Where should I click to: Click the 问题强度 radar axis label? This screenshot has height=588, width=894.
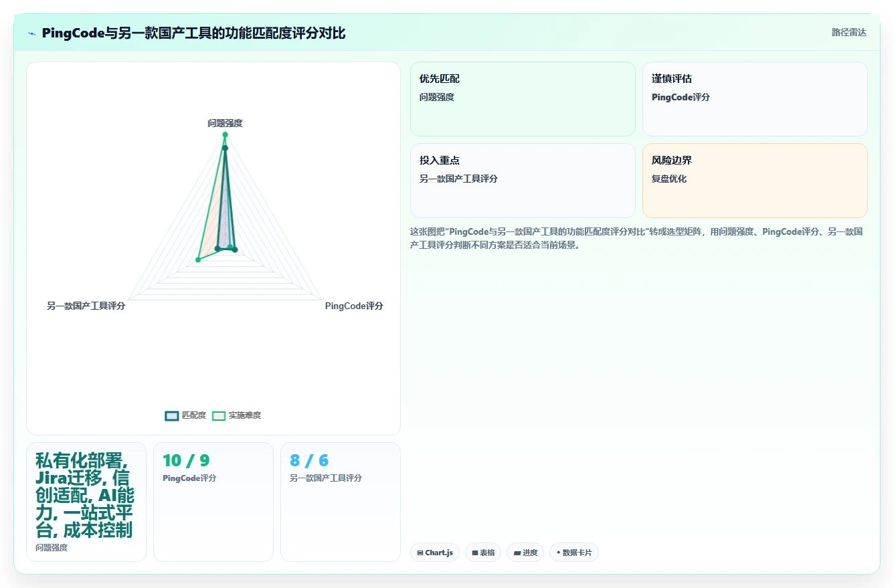pyautogui.click(x=225, y=123)
